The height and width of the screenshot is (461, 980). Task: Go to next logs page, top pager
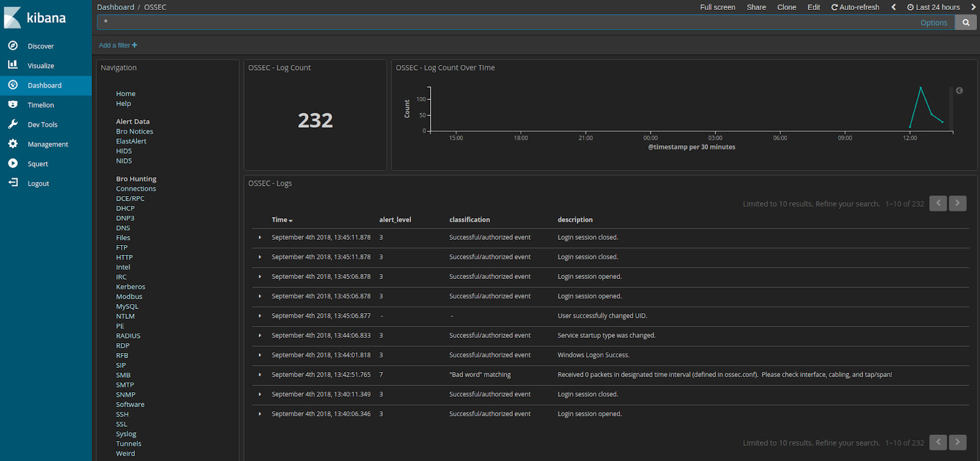[957, 204]
